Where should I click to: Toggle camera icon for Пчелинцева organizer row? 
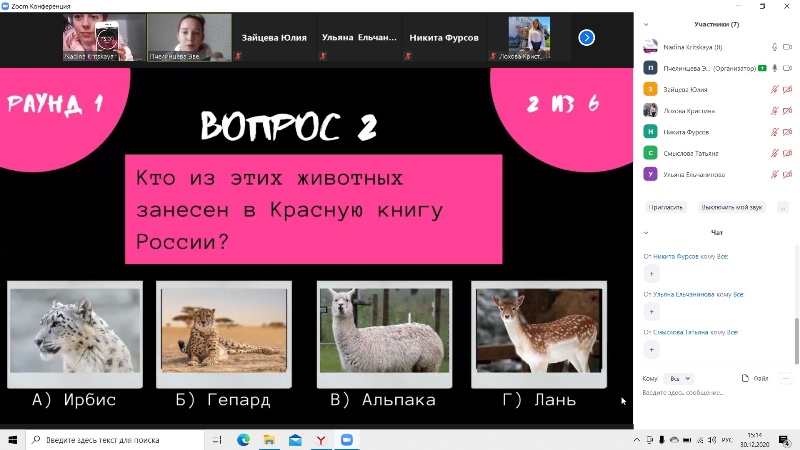(x=789, y=68)
